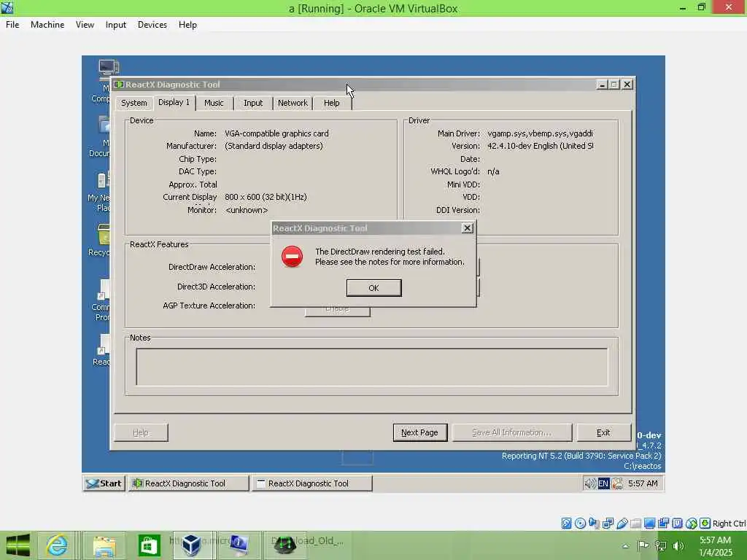
Task: Click inside the Notes text box
Action: [x=371, y=367]
